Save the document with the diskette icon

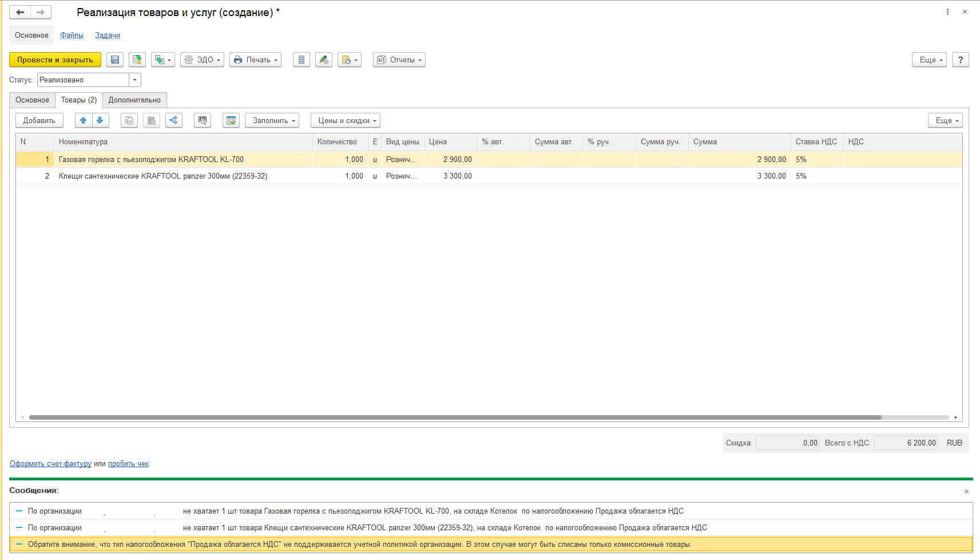coord(115,60)
